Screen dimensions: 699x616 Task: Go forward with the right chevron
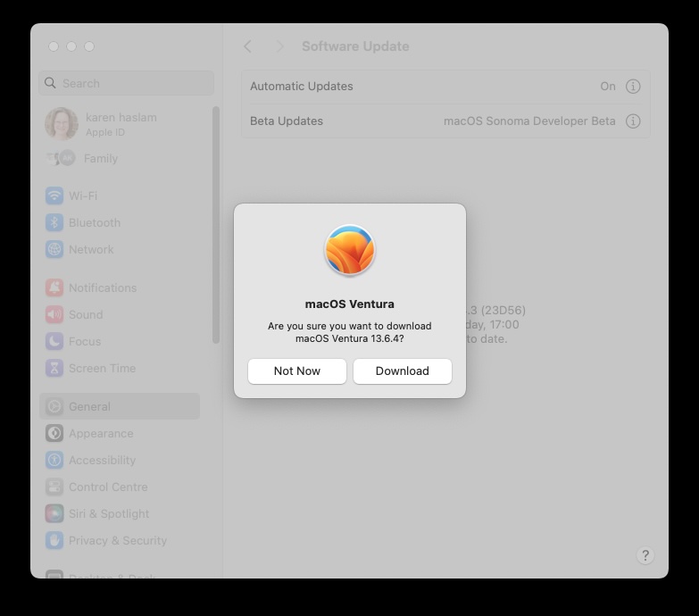point(279,46)
